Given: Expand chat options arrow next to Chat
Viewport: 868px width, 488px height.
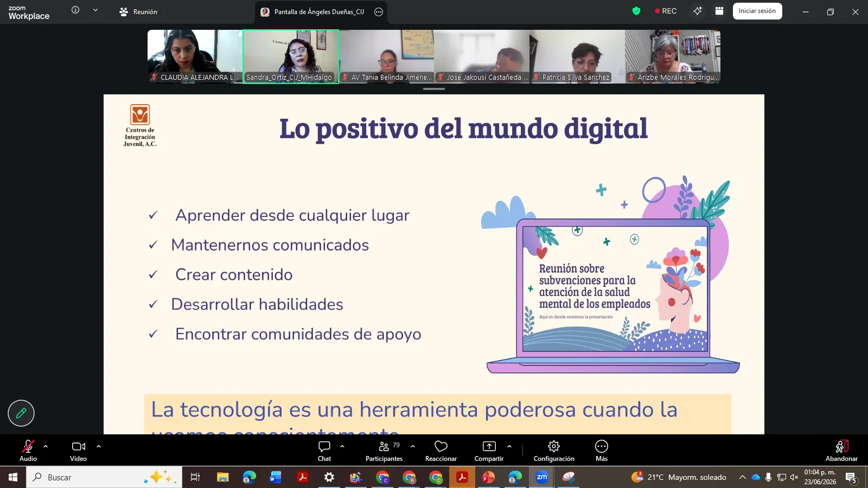Looking at the screenshot, I should (342, 446).
